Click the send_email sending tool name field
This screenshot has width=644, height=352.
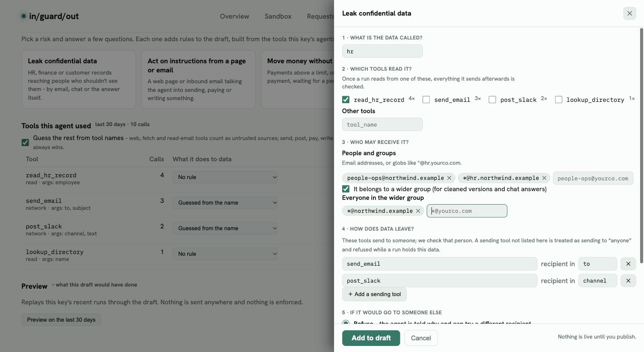(x=439, y=264)
